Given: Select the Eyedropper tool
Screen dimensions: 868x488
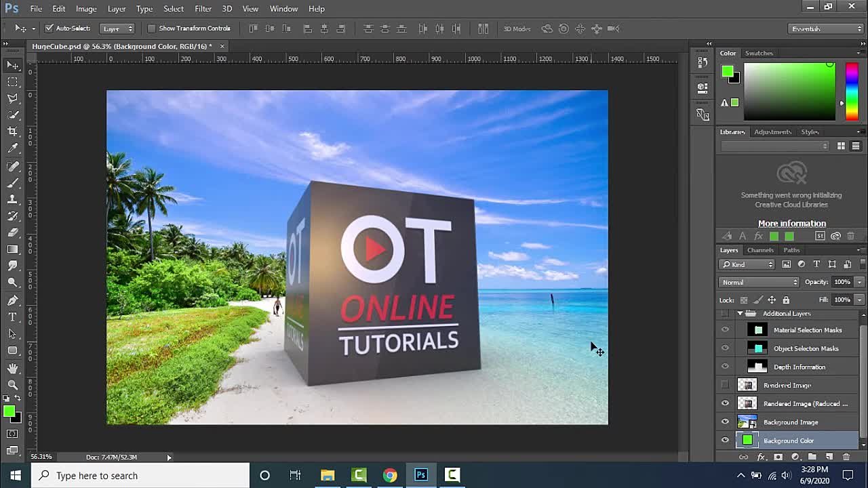Looking at the screenshot, I should [x=13, y=148].
